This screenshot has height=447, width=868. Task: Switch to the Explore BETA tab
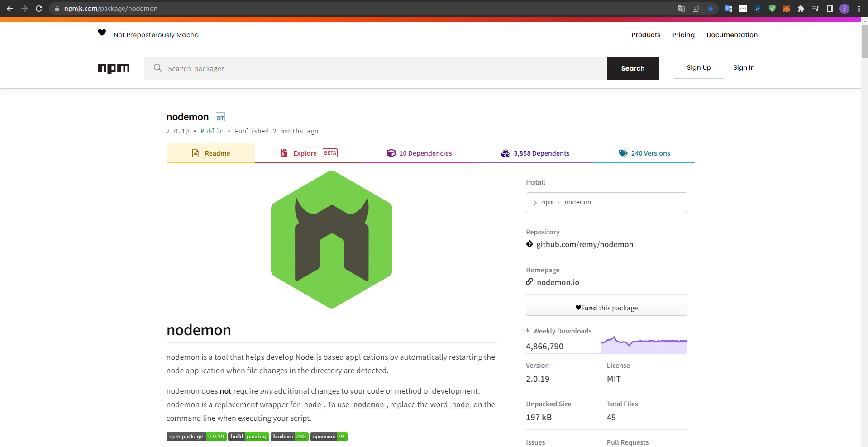pyautogui.click(x=309, y=153)
